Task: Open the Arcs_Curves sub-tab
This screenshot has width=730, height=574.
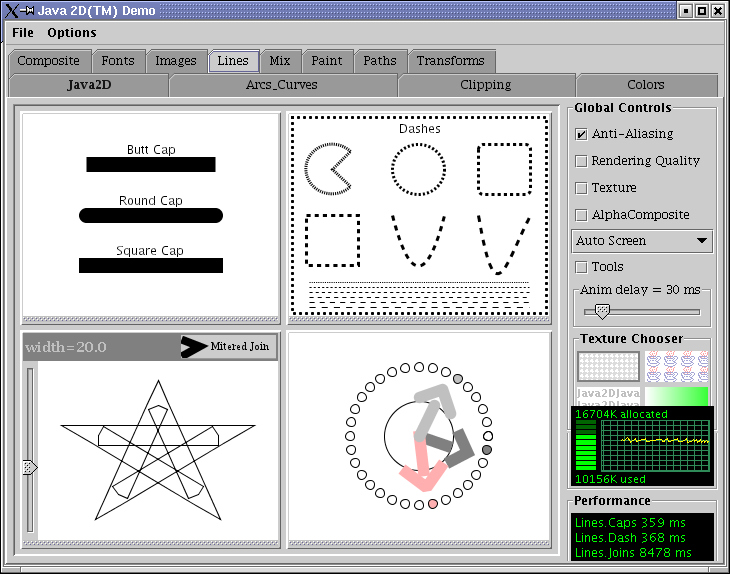Action: tap(282, 85)
